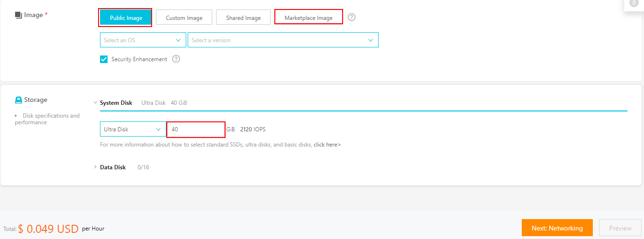Click the badge showing 0 at top right
Screen dimensions: 644x239
coord(634,3)
